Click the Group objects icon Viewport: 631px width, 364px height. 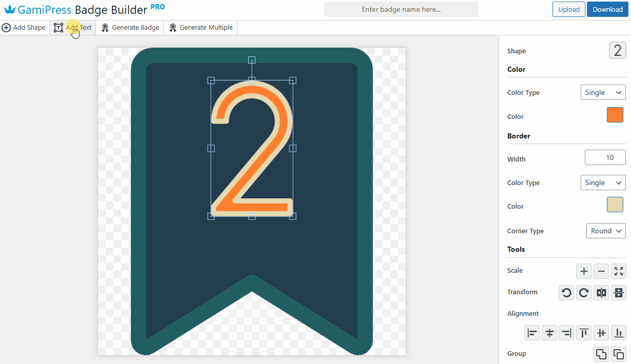601,354
